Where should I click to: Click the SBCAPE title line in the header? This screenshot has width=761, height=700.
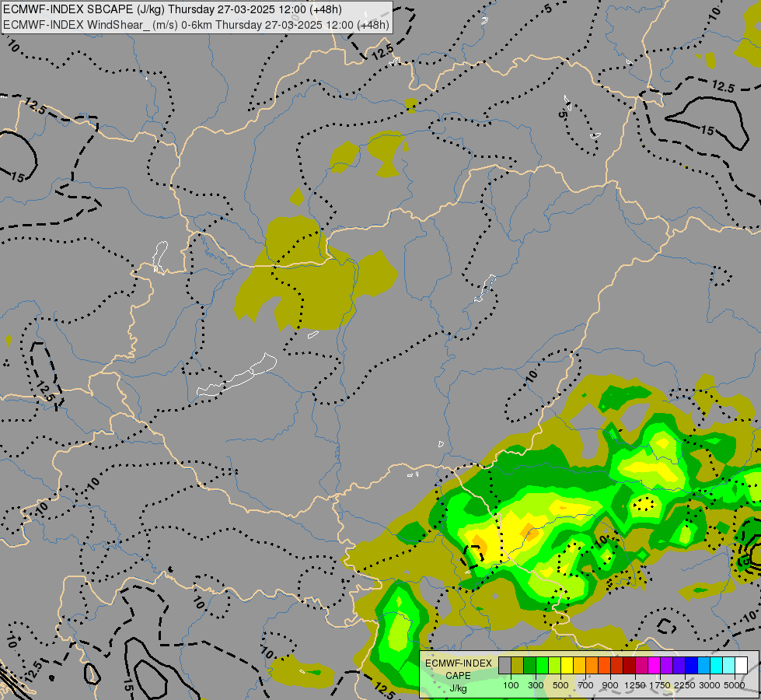point(173,9)
